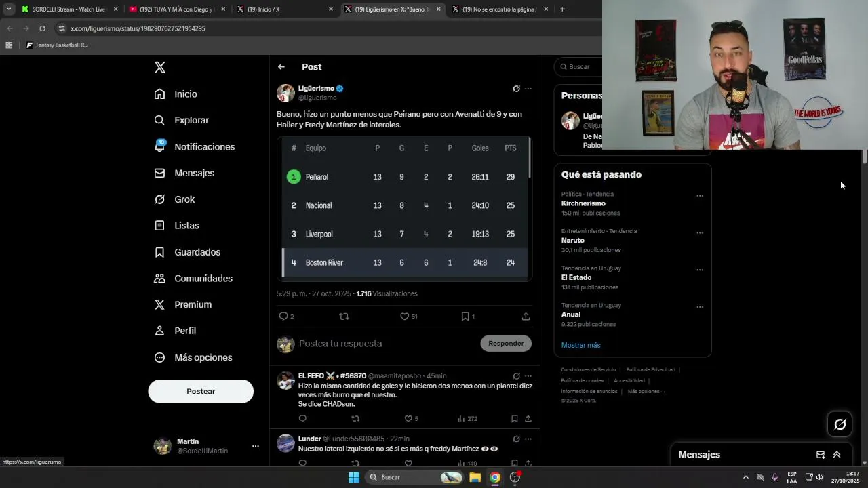Click the X logo in the sidebar
The height and width of the screenshot is (488, 868).
159,67
